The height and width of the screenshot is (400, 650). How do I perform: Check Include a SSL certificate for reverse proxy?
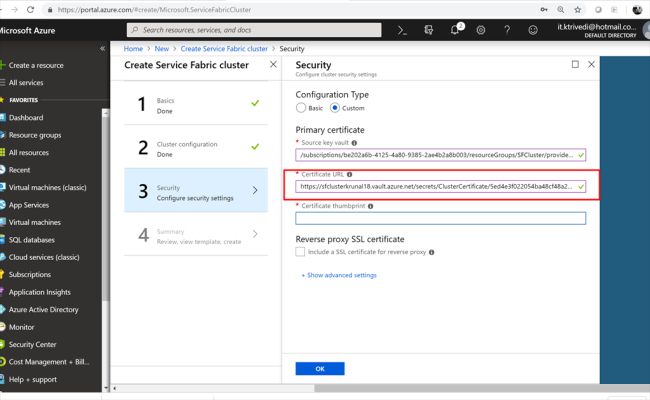(300, 252)
